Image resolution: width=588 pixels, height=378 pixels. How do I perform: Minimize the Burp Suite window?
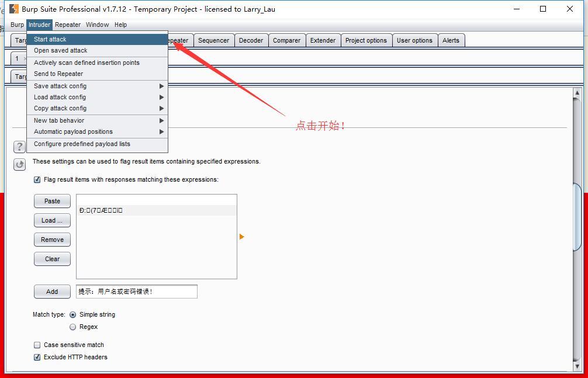pyautogui.click(x=517, y=9)
